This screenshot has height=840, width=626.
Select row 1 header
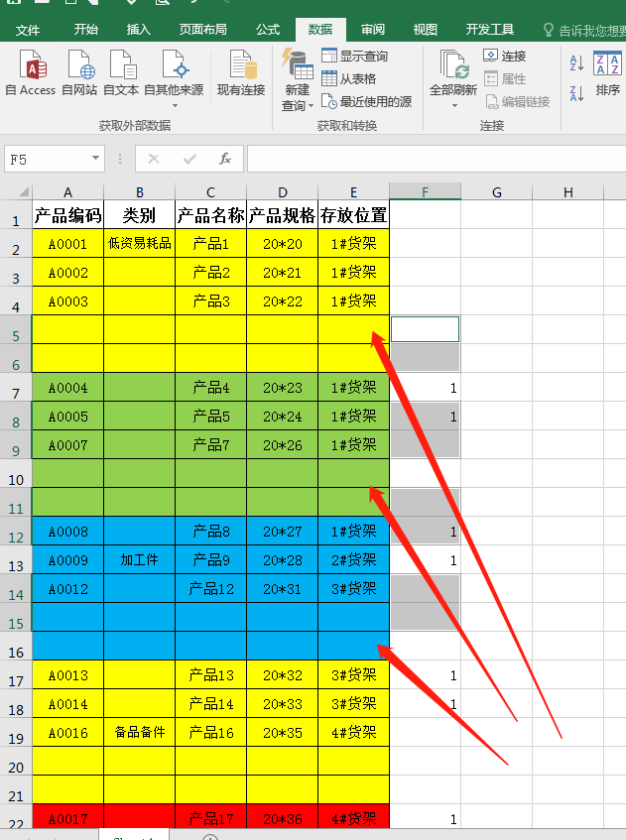click(16, 215)
